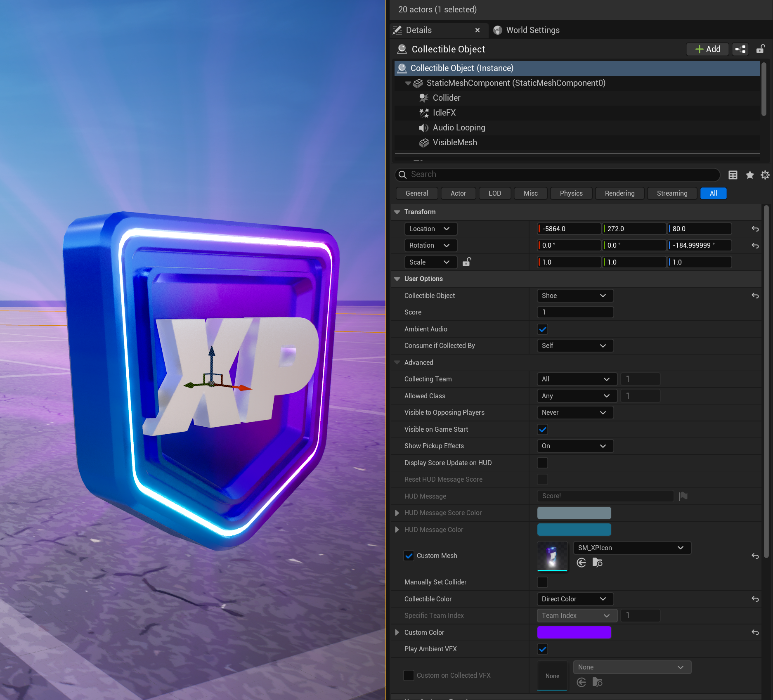Toggle Visible on Game Start checkbox
The image size is (773, 700).
(543, 429)
